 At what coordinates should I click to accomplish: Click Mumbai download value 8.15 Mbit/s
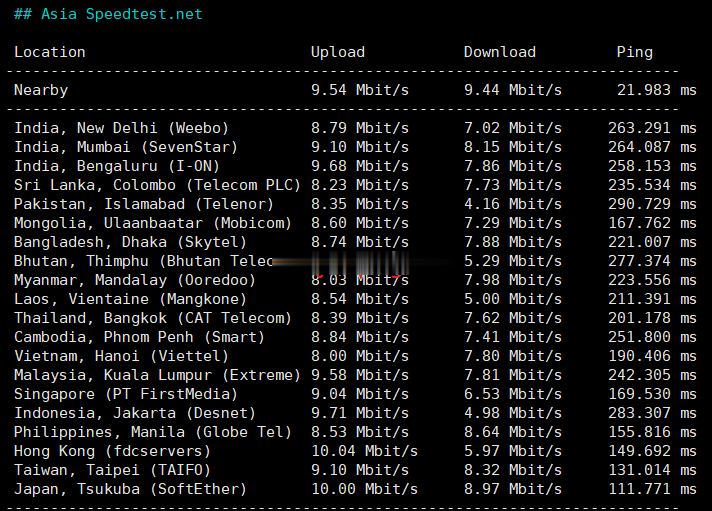click(x=513, y=147)
